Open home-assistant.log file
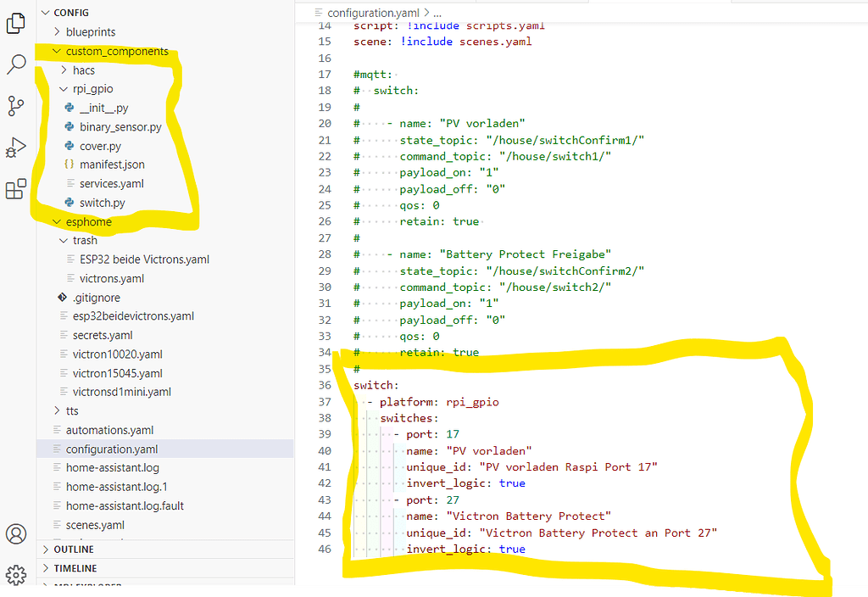Screen dimensions: 868x597 (113, 468)
